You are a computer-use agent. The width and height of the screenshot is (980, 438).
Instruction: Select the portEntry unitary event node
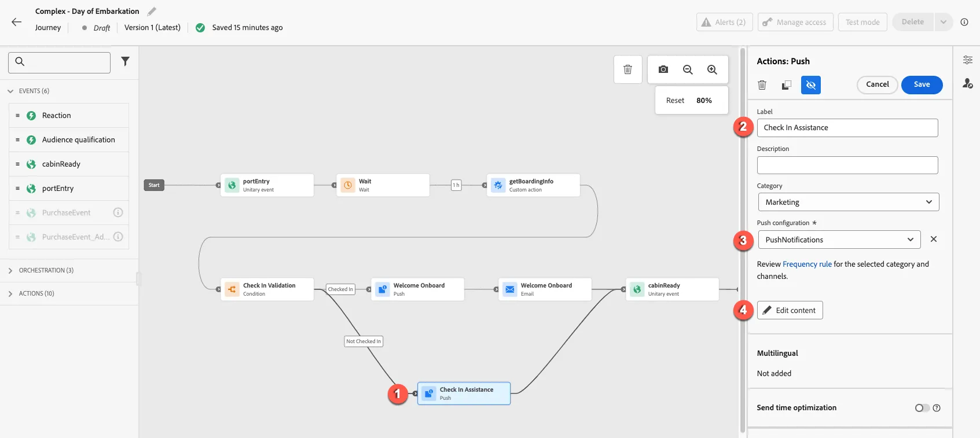(267, 185)
